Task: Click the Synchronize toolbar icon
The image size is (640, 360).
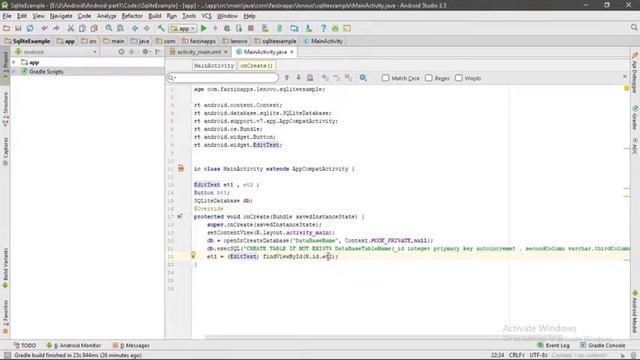Action: click(30, 29)
